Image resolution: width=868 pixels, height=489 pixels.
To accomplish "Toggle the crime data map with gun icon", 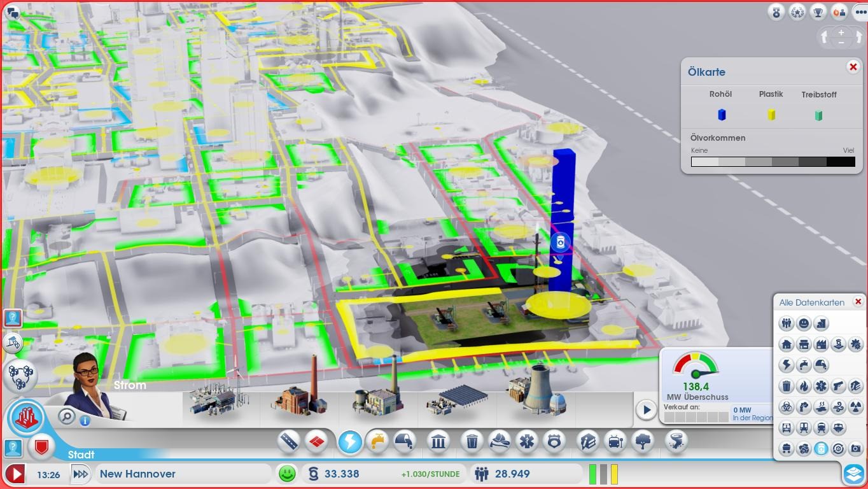I will (x=839, y=386).
